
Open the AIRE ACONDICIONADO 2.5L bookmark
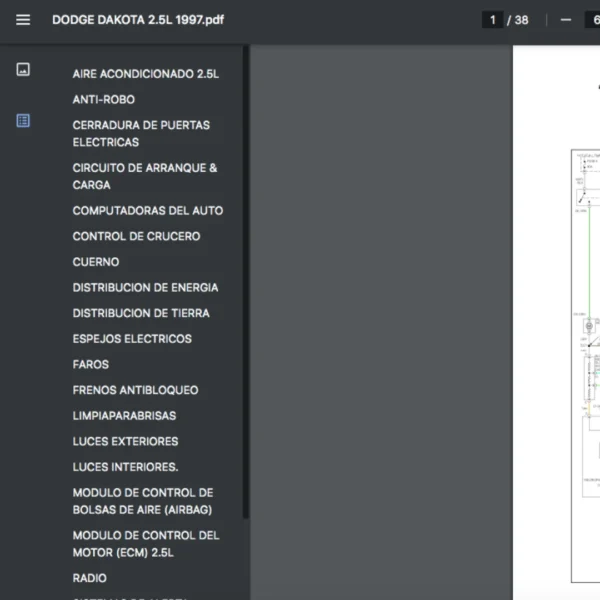coord(145,74)
